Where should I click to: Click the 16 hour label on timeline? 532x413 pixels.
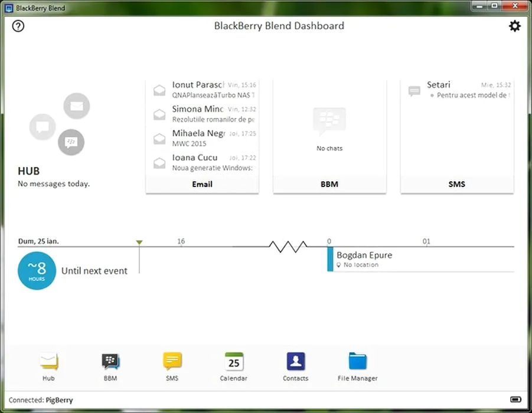[181, 241]
